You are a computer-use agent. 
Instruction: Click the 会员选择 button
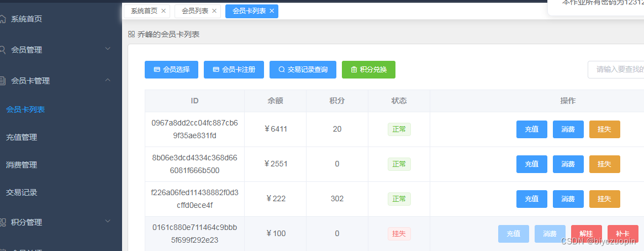pyautogui.click(x=172, y=70)
